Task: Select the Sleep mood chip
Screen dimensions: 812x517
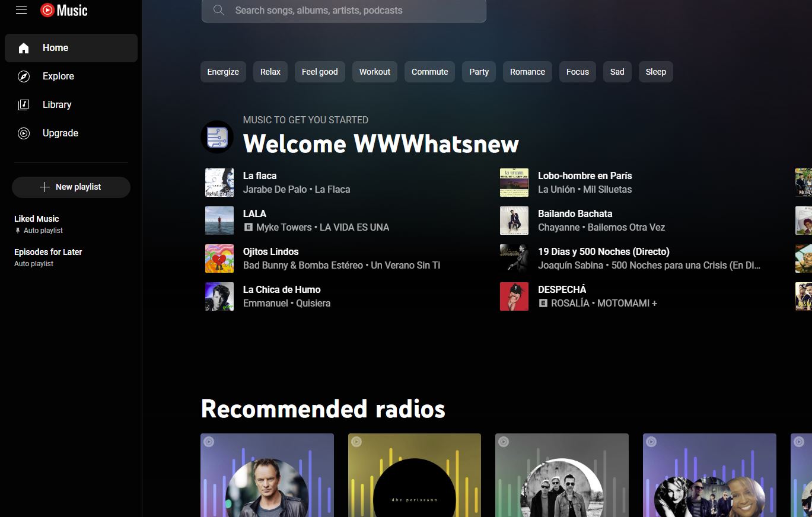Action: [656, 72]
